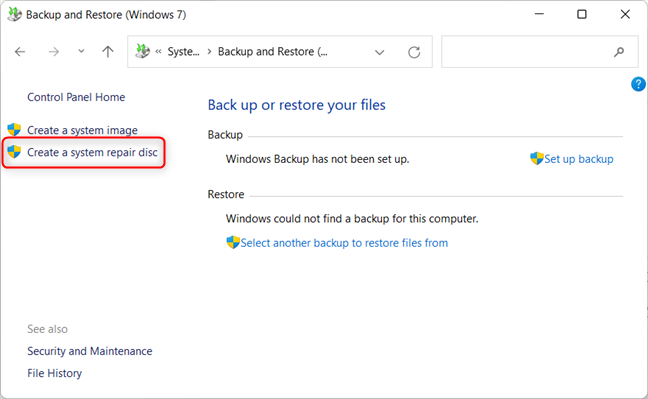Select another backup to restore files from
648x399 pixels.
point(344,243)
